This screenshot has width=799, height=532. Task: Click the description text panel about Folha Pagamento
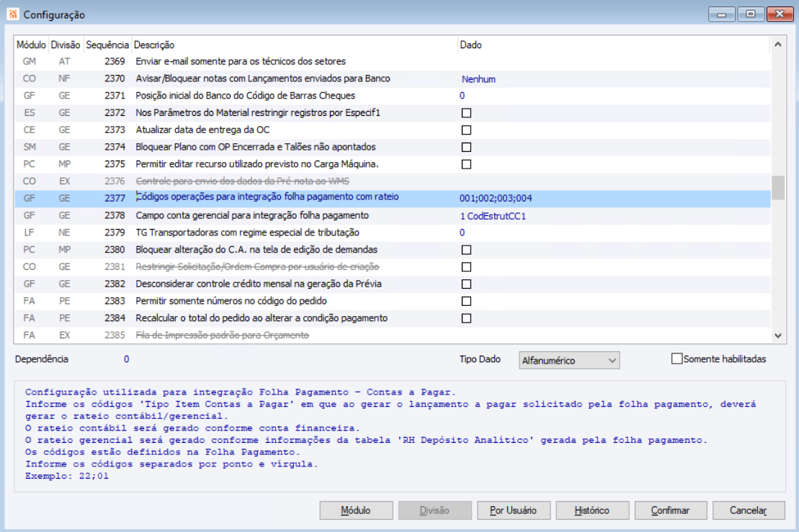[x=400, y=436]
